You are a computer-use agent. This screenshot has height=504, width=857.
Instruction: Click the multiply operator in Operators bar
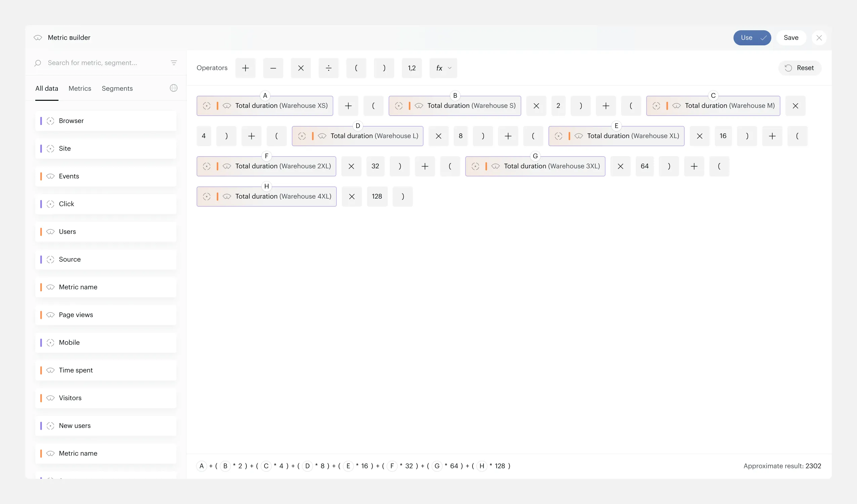click(x=301, y=68)
